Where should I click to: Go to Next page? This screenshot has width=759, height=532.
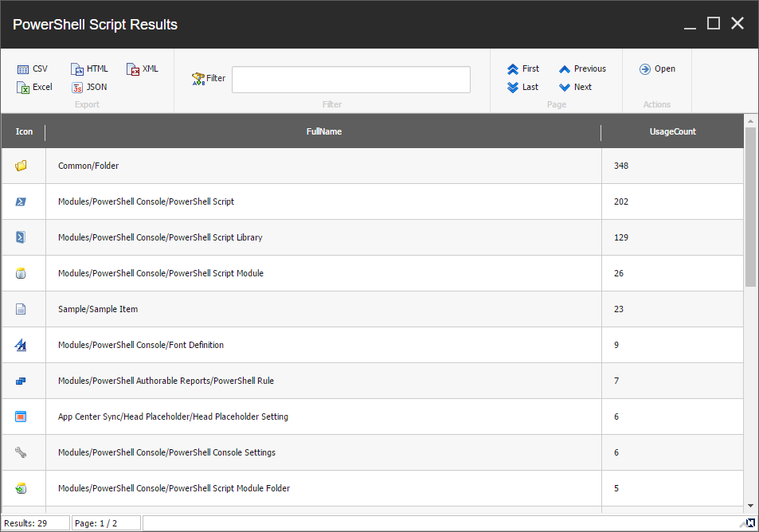click(575, 87)
